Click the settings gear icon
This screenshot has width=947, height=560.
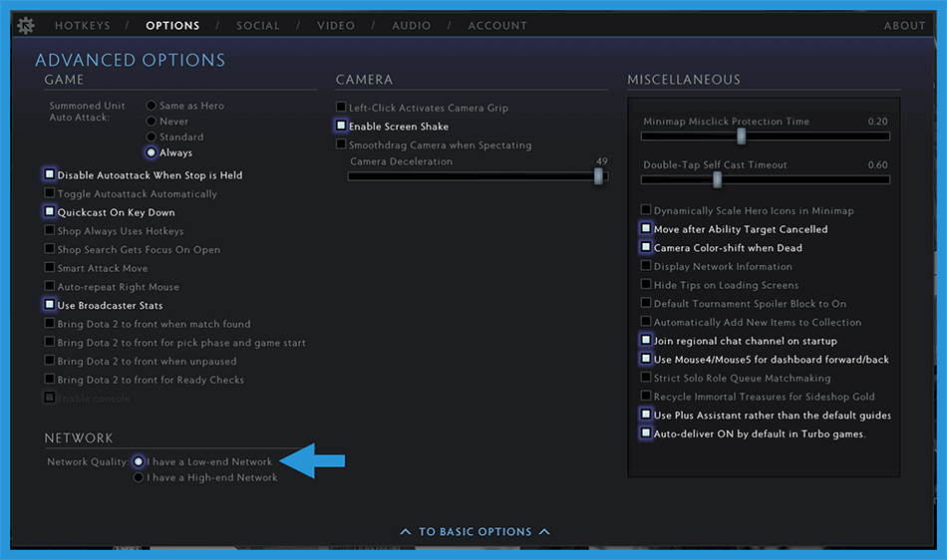click(x=25, y=25)
